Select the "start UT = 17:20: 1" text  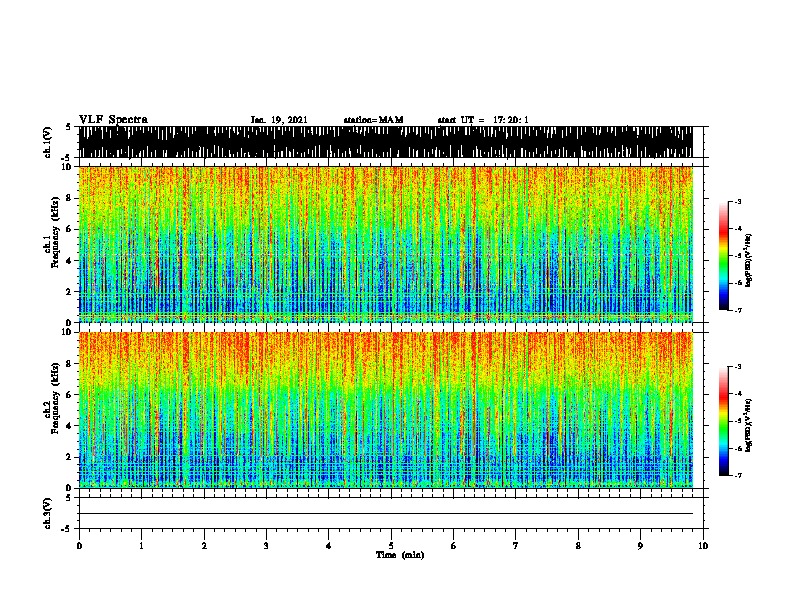pyautogui.click(x=483, y=120)
